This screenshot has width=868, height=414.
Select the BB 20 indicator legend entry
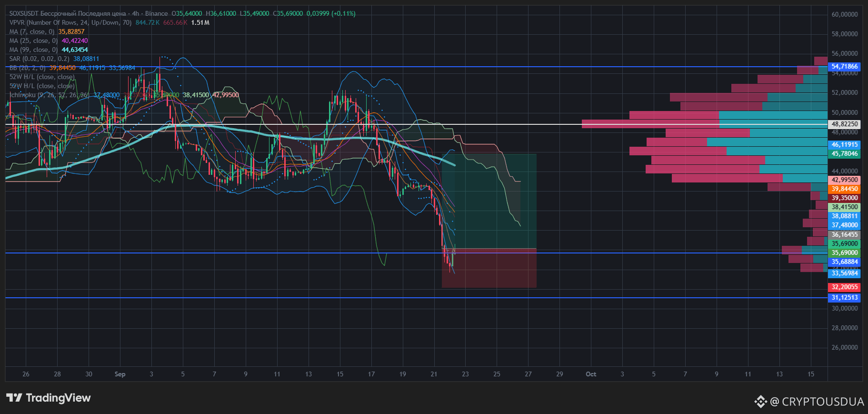click(x=27, y=68)
